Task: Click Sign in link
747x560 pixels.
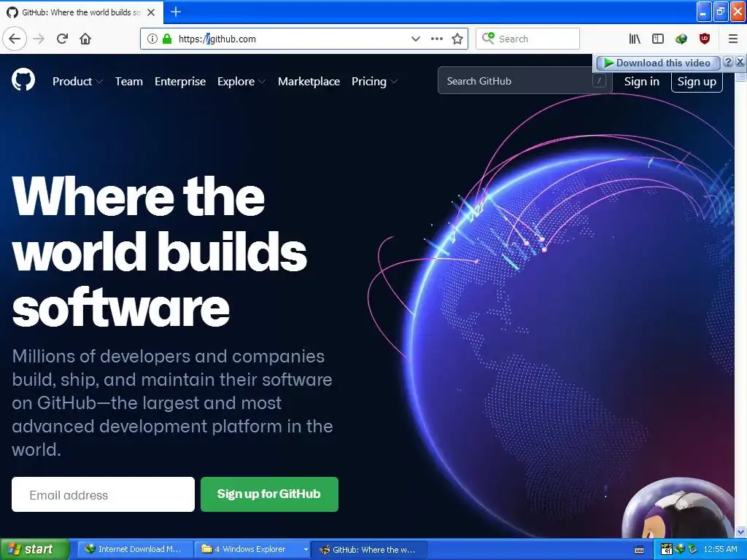Action: 642,82
